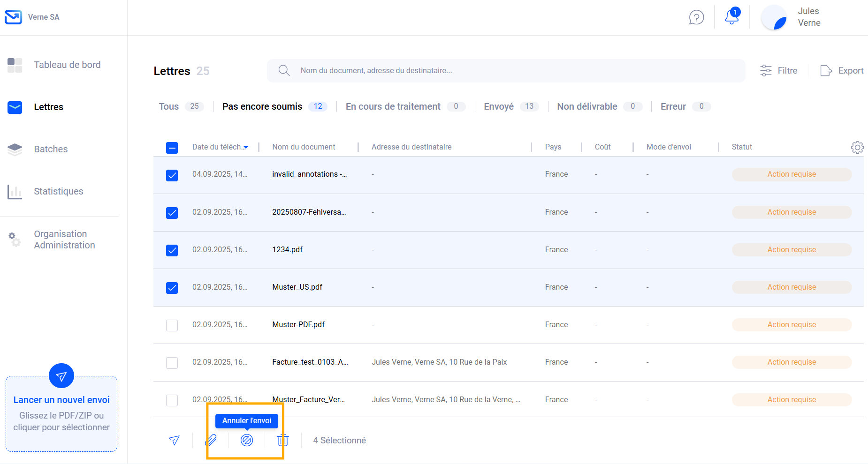Open table column settings gear
The width and height of the screenshot is (868, 464).
click(x=857, y=147)
